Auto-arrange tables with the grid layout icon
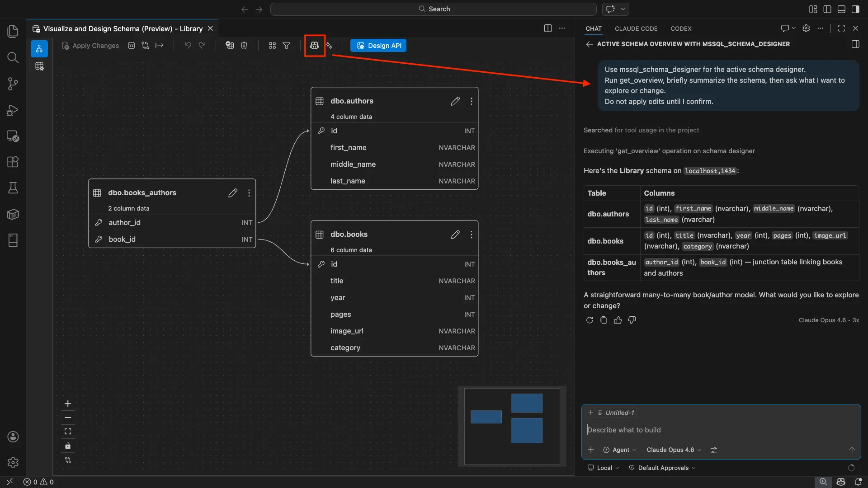This screenshot has height=488, width=868. pyautogui.click(x=272, y=45)
